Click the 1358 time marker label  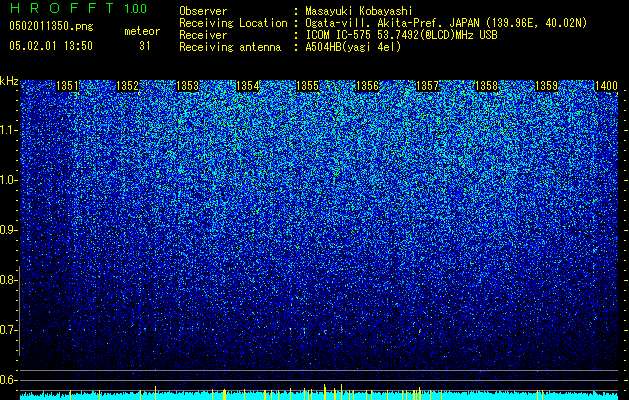tap(487, 86)
